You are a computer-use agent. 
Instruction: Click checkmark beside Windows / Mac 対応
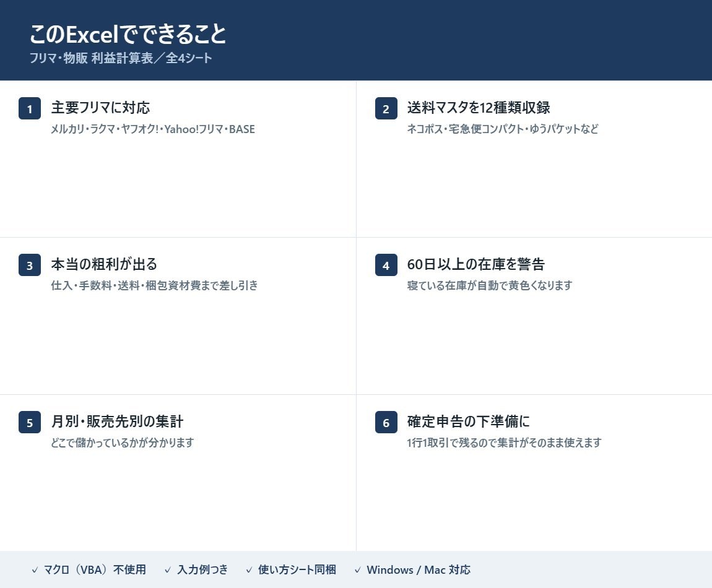(x=358, y=570)
